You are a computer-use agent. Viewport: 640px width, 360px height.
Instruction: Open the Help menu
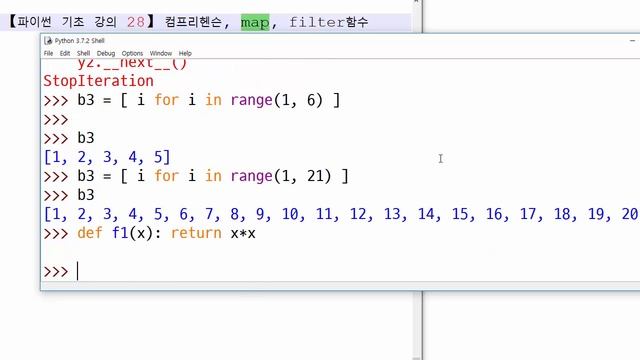(x=185, y=53)
